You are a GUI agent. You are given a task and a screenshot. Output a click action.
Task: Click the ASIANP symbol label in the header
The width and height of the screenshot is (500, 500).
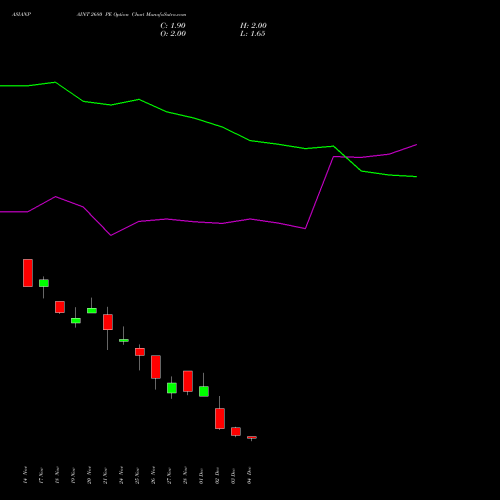[22, 15]
